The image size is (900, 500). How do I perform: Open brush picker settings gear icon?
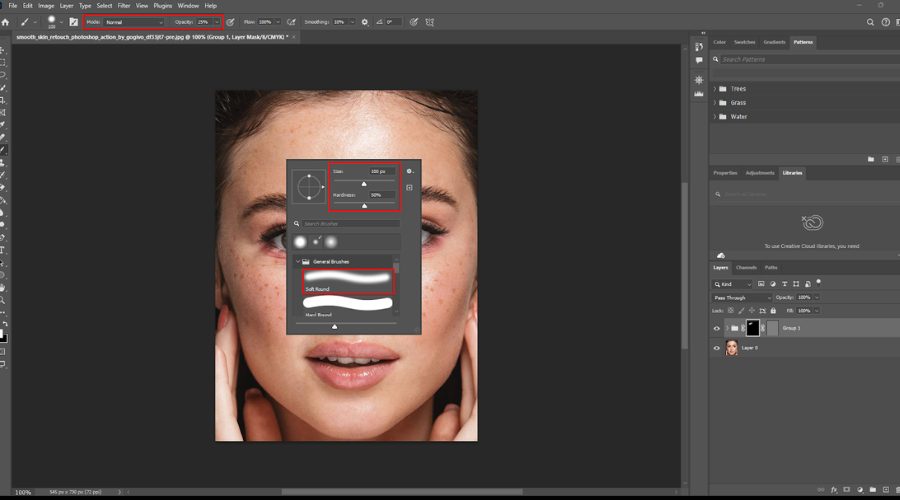point(409,171)
